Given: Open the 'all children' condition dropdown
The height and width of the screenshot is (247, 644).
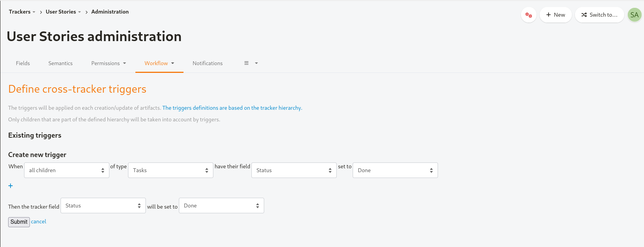Looking at the screenshot, I should point(66,170).
